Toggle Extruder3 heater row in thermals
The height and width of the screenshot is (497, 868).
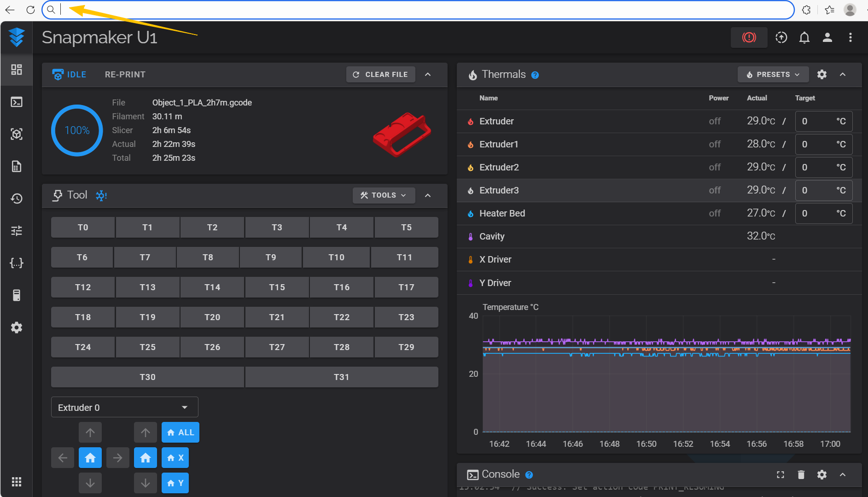pos(499,190)
